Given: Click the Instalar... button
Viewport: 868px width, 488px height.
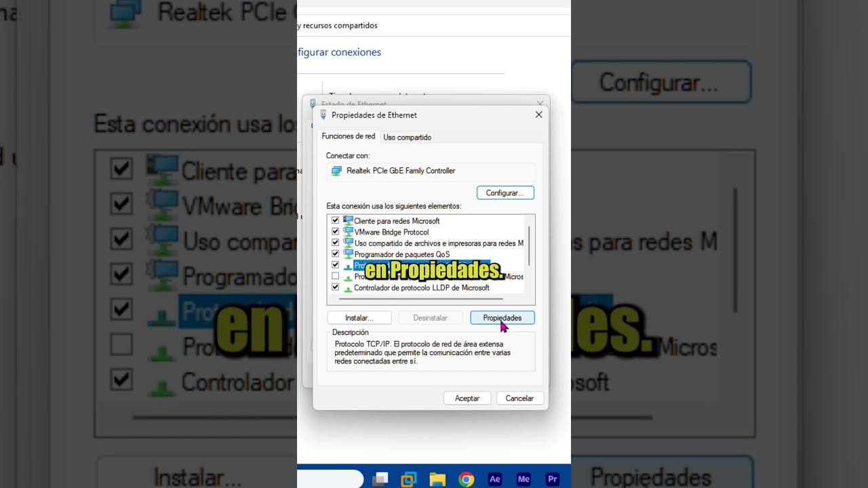Looking at the screenshot, I should tap(359, 318).
